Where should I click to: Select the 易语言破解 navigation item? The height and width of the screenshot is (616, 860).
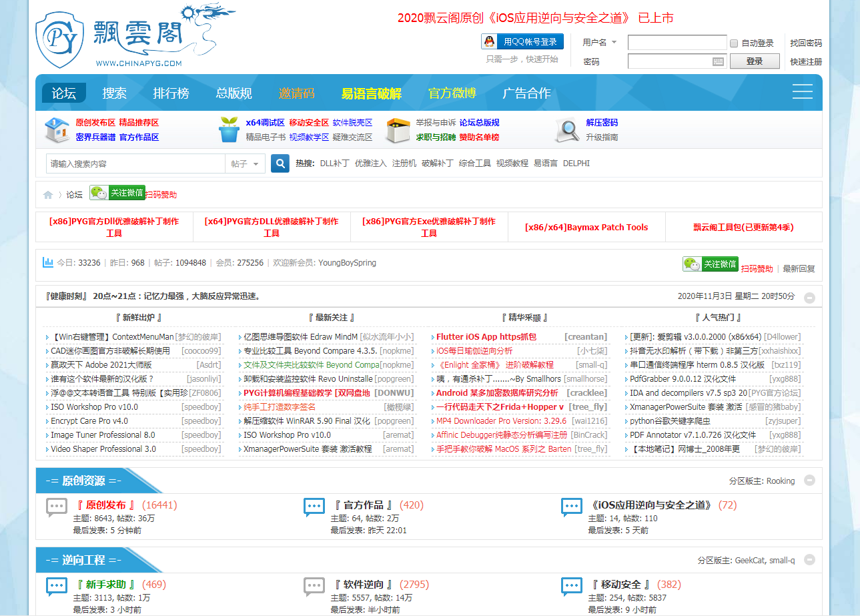pos(371,93)
